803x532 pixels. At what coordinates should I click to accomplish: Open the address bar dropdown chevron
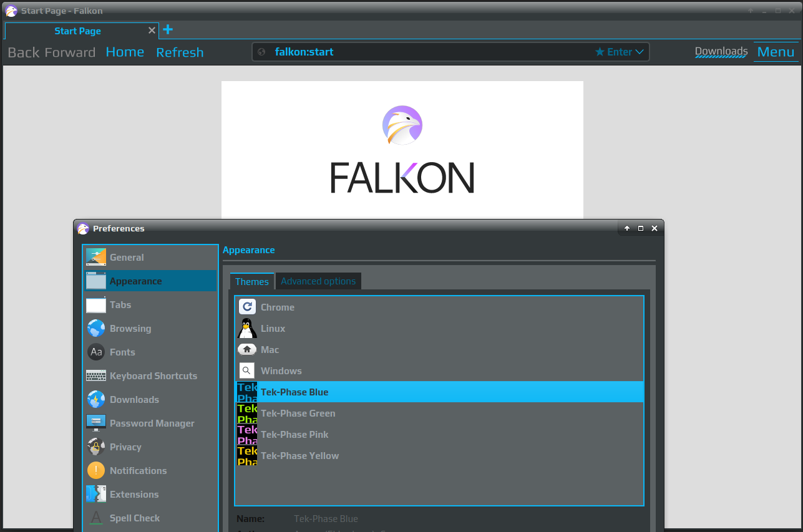[640, 52]
